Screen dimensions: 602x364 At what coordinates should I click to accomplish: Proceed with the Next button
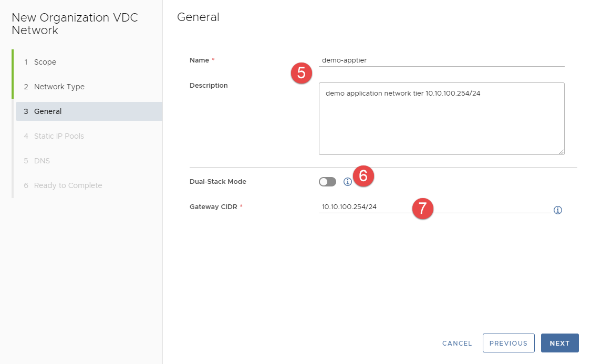pos(559,343)
